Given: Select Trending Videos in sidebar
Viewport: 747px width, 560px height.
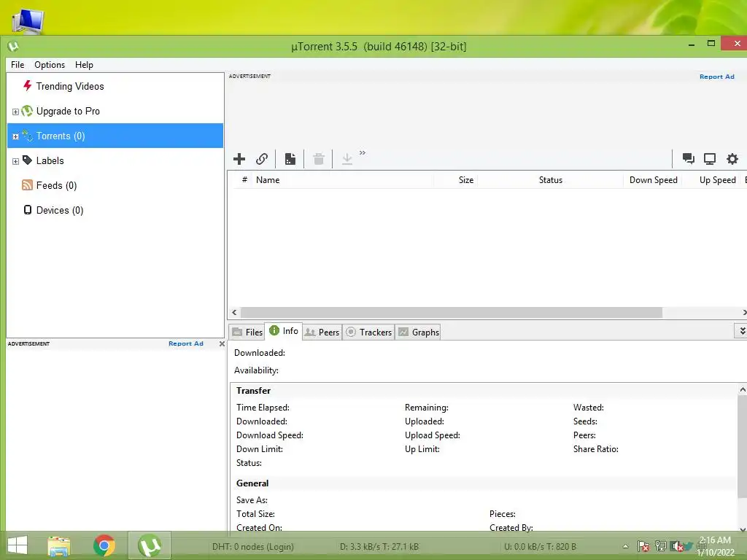Looking at the screenshot, I should [x=115, y=86].
